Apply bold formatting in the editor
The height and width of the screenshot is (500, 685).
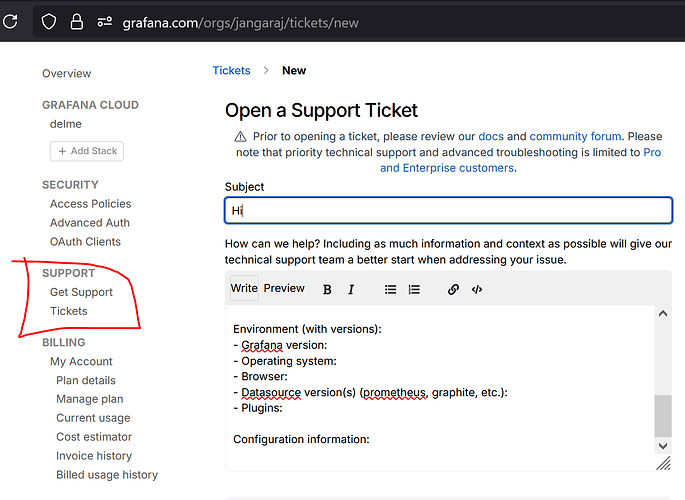tap(327, 290)
